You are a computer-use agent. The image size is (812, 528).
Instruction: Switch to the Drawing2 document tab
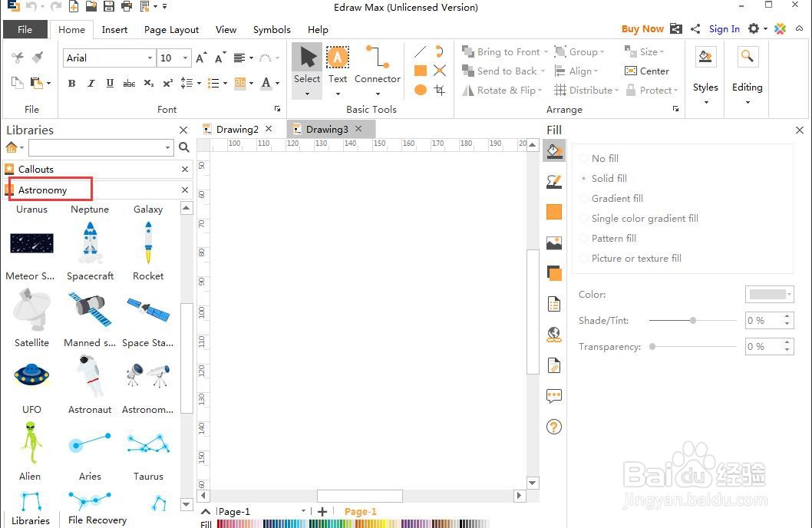click(237, 129)
